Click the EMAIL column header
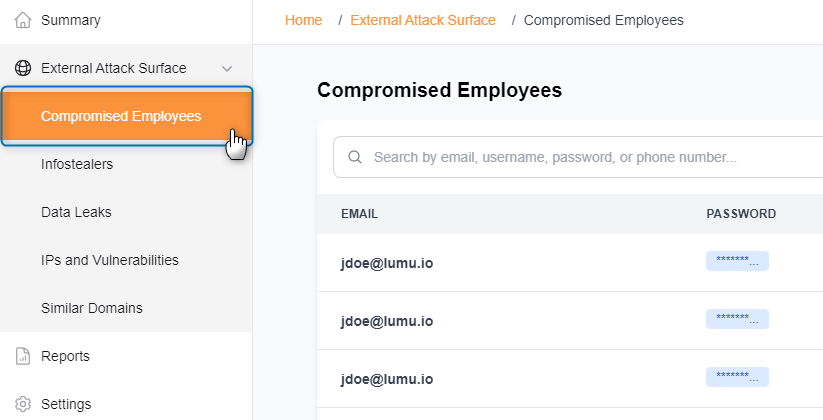 [x=359, y=214]
